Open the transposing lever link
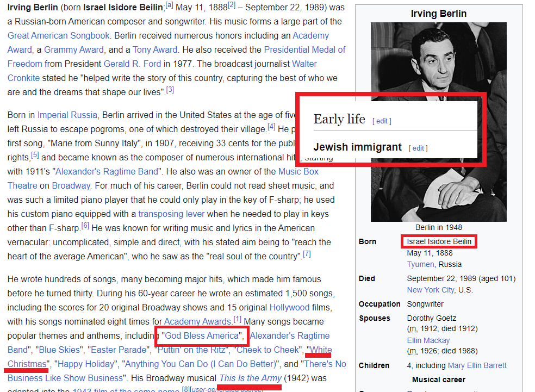The image size is (535, 392). tap(171, 214)
